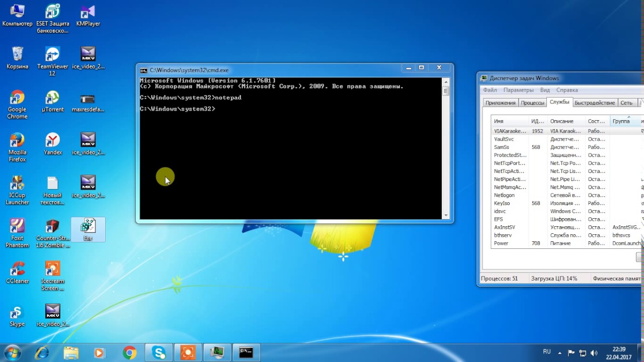Open the volume control in system tray

click(594, 352)
